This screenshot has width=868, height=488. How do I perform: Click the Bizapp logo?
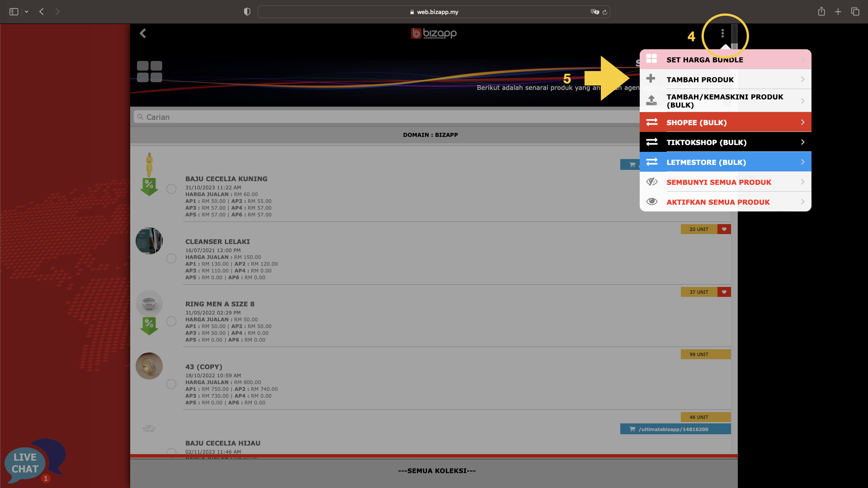(x=434, y=33)
